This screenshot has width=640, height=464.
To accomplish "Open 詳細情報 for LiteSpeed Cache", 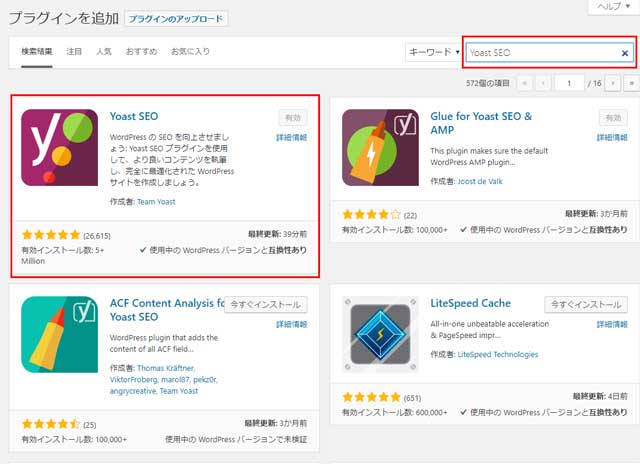I will pyautogui.click(x=612, y=324).
